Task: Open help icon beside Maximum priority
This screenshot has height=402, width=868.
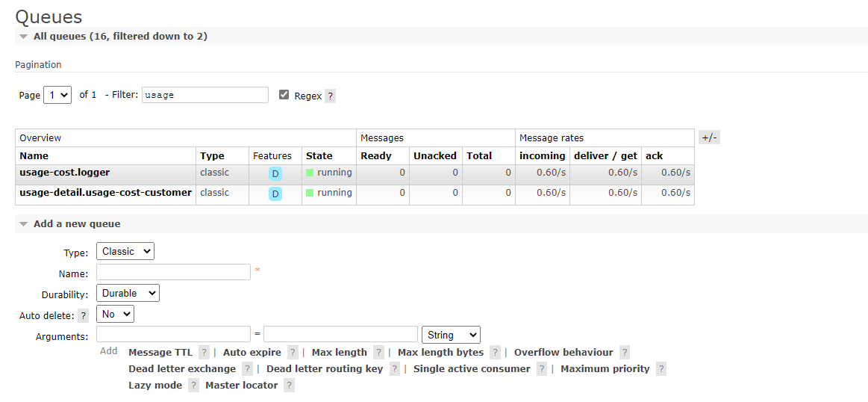Action: click(661, 369)
